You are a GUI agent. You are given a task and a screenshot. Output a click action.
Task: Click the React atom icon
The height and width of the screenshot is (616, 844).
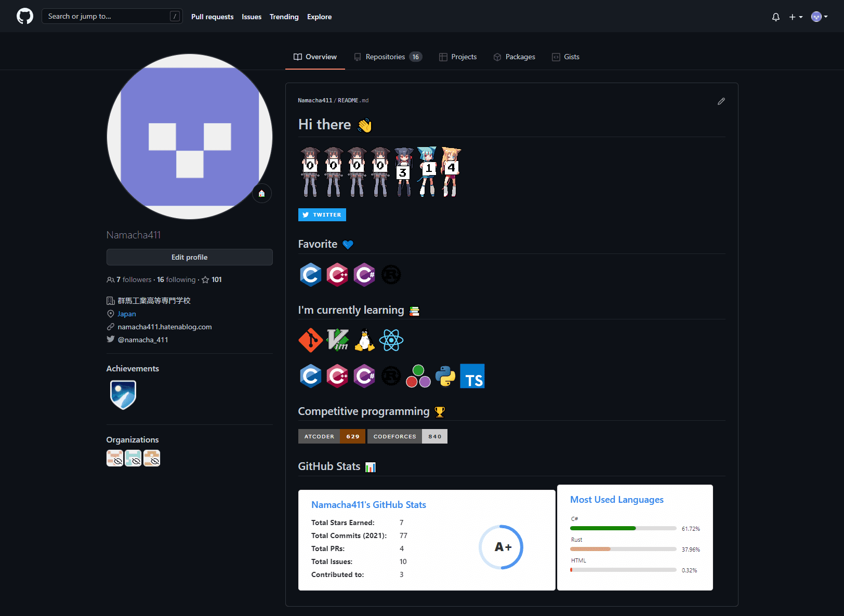click(391, 341)
